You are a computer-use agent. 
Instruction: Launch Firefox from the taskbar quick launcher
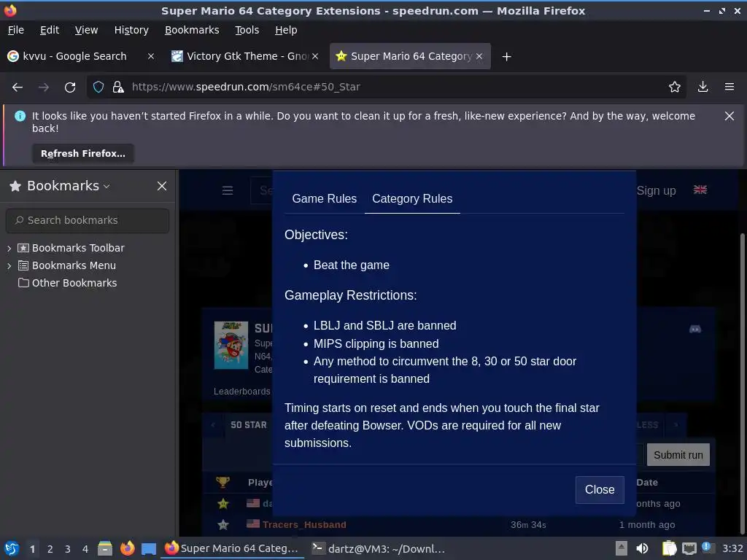pos(127,548)
